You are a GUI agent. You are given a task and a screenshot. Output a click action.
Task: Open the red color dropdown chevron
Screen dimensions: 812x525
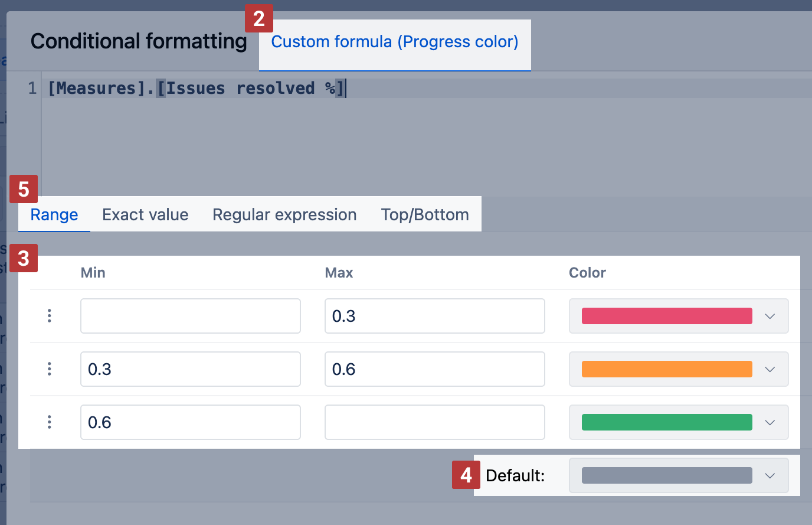pyautogui.click(x=770, y=316)
